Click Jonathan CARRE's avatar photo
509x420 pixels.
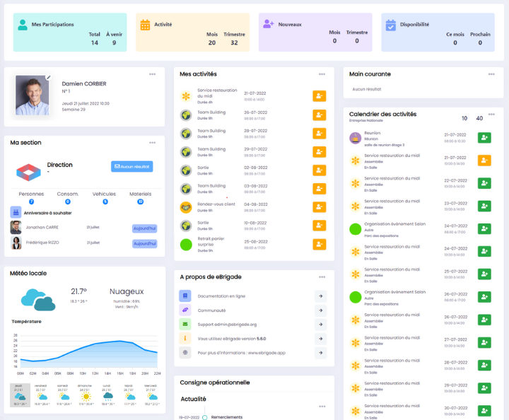click(16, 228)
